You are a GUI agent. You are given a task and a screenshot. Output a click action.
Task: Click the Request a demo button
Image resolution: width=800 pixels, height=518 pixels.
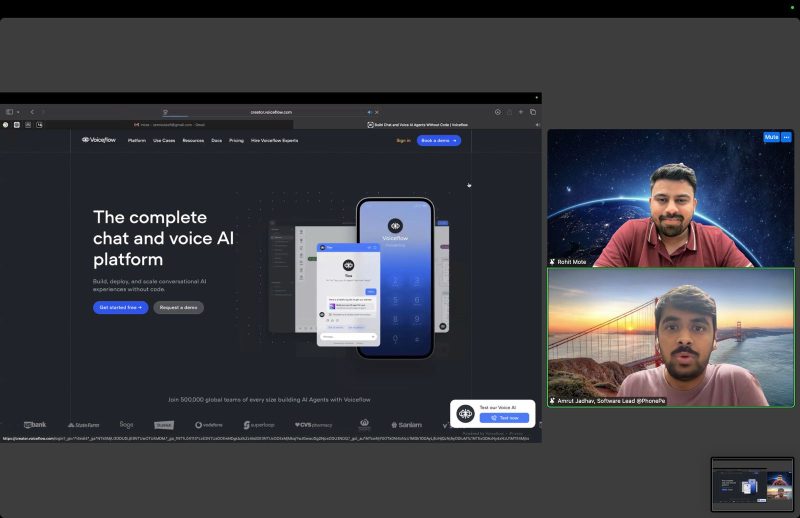tap(178, 307)
